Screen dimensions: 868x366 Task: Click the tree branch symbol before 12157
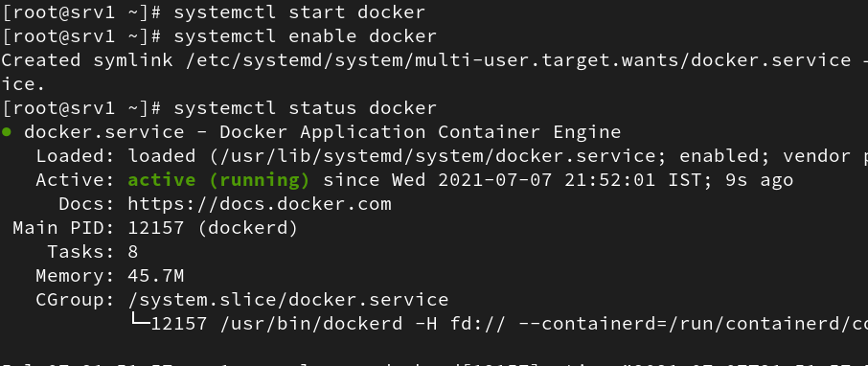click(141, 319)
